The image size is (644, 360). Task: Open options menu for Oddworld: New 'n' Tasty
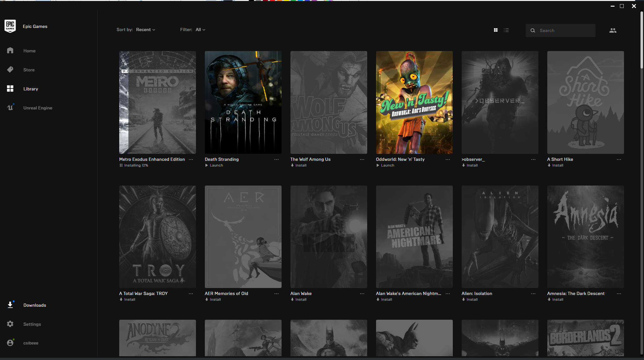[x=448, y=160]
